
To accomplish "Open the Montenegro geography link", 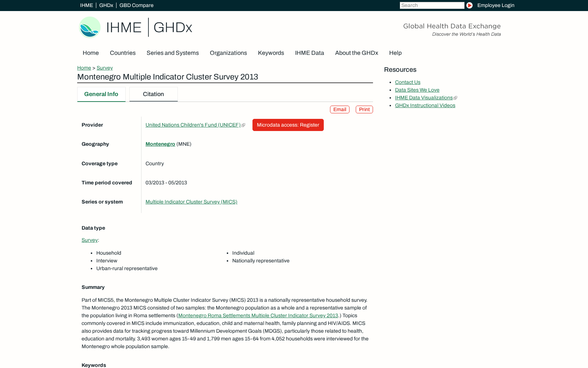I will tap(160, 144).
